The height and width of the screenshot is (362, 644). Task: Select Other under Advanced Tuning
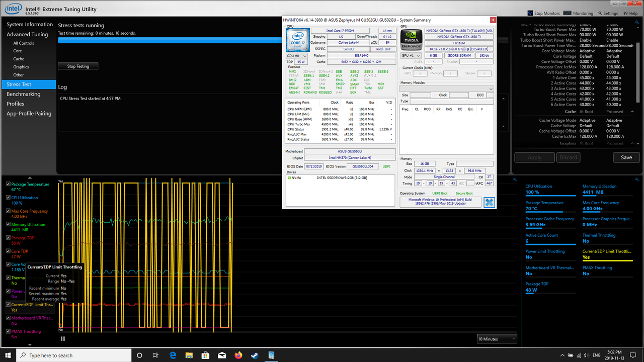pyautogui.click(x=19, y=75)
